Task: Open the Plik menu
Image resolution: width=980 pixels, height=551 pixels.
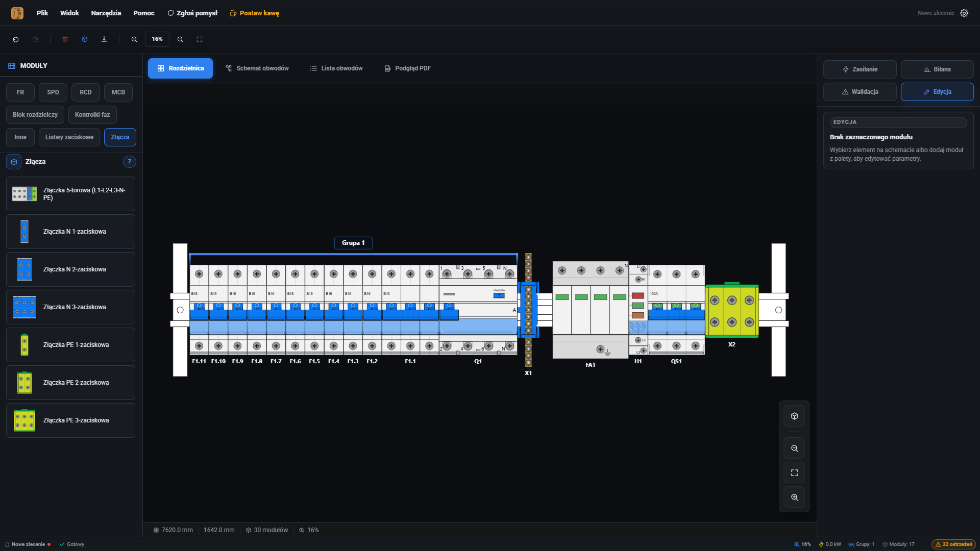Action: [42, 13]
